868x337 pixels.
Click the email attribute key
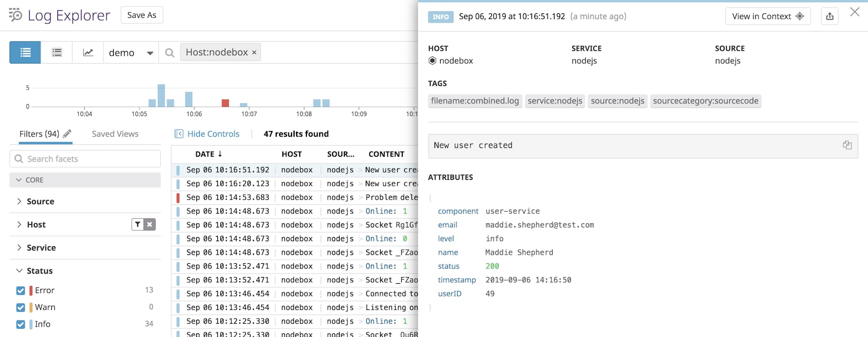click(447, 225)
